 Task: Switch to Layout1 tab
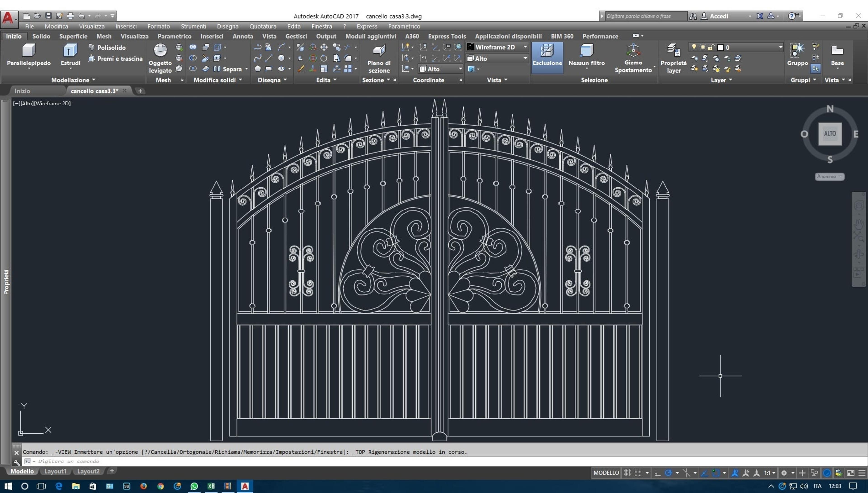(x=55, y=471)
